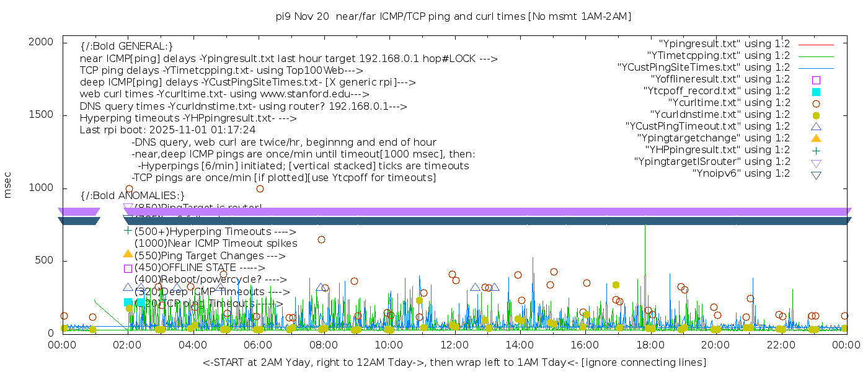The image size is (868, 372).
Task: Click the "Last rpi boot" text line
Action: [x=167, y=130]
